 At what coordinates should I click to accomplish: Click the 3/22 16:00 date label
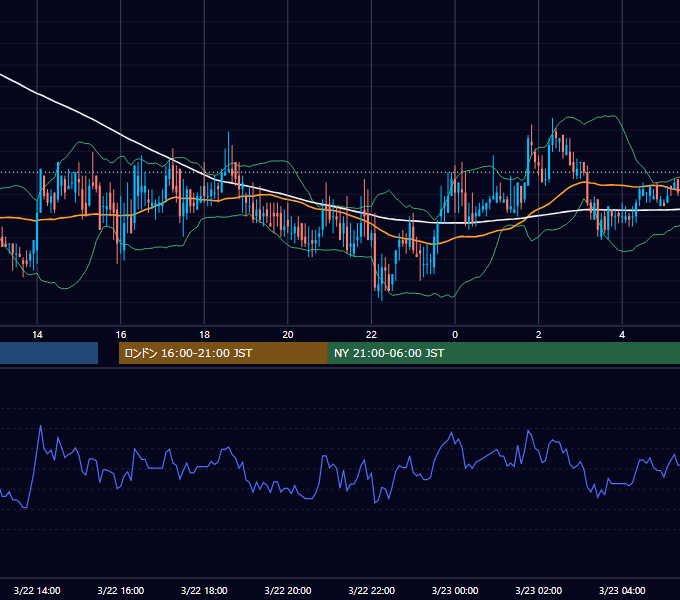121,590
